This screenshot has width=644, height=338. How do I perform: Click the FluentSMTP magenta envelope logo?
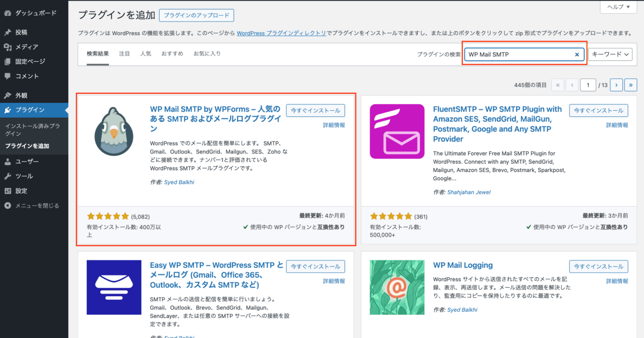[397, 131]
